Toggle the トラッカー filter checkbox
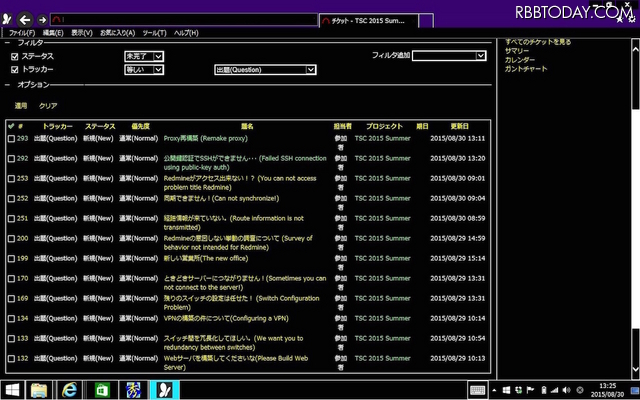Viewport: 640px width, 400px height. [15, 70]
